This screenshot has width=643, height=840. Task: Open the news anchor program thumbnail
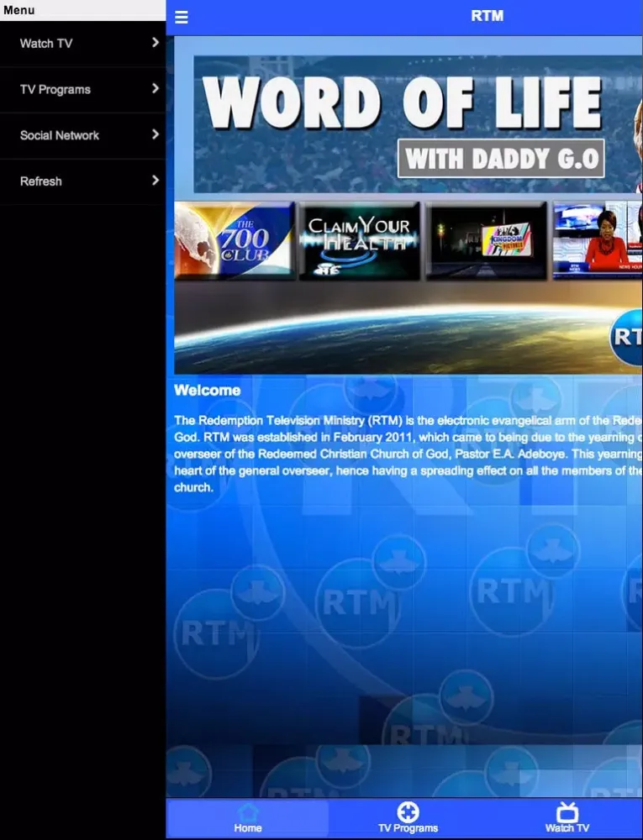click(x=598, y=240)
